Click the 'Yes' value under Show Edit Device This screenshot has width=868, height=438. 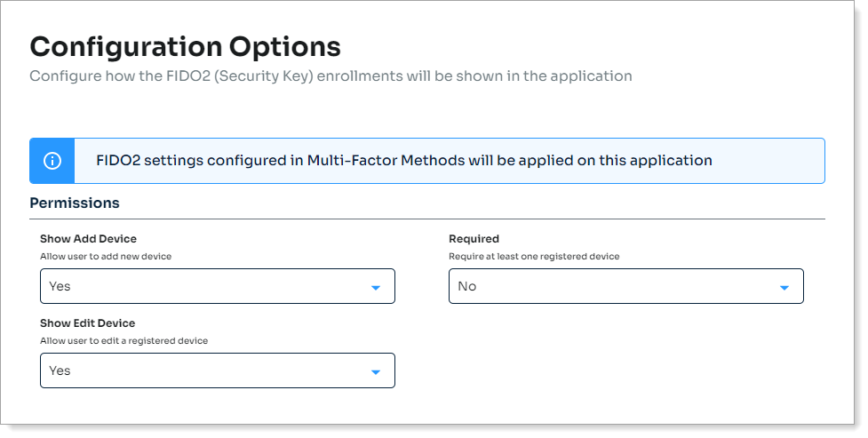60,370
